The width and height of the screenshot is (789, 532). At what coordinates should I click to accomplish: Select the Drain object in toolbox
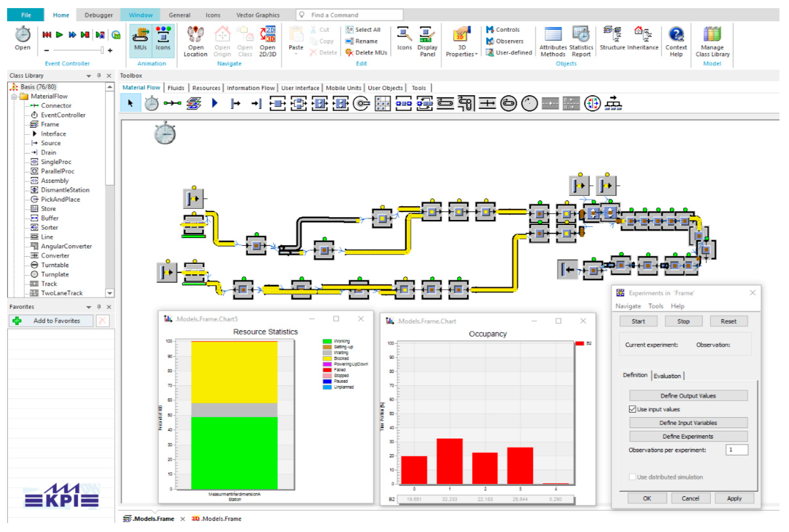click(x=256, y=104)
